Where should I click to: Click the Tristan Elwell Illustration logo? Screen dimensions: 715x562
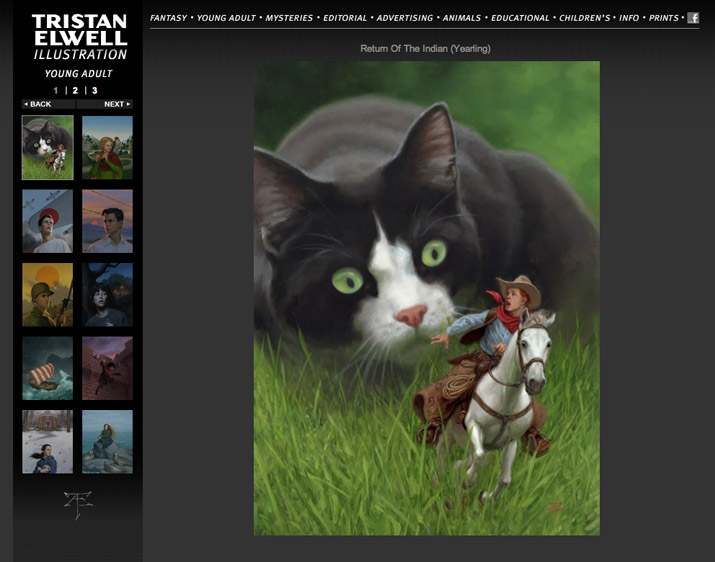[80, 37]
